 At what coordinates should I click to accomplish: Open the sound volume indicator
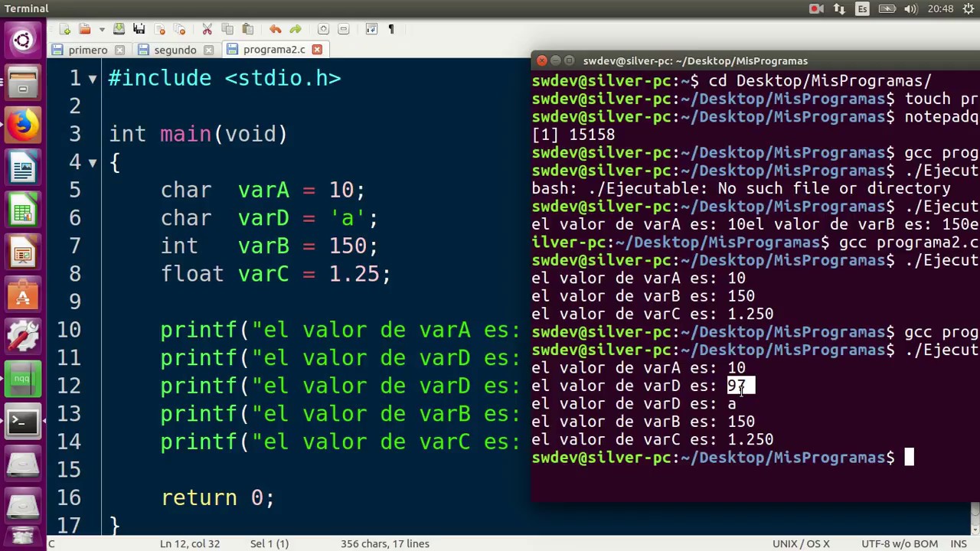pyautogui.click(x=910, y=8)
